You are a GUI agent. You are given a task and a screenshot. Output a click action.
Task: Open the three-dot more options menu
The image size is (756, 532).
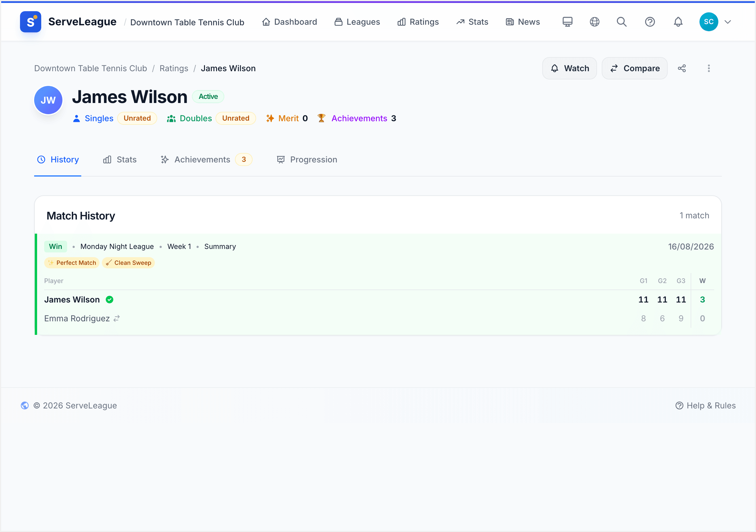point(709,68)
